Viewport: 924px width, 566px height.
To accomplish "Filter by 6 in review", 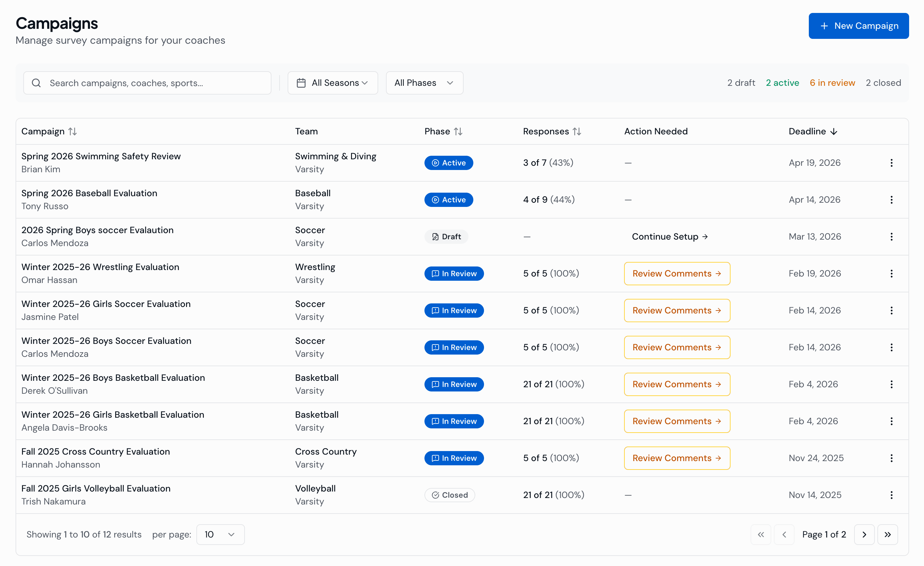I will [x=832, y=83].
